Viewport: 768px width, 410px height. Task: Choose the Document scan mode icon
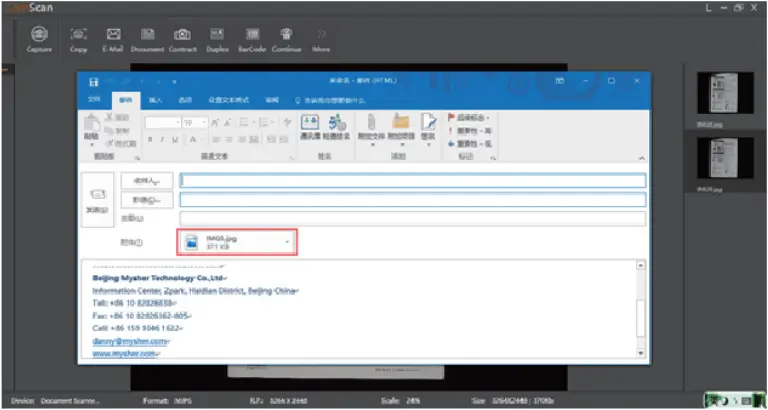(x=147, y=34)
